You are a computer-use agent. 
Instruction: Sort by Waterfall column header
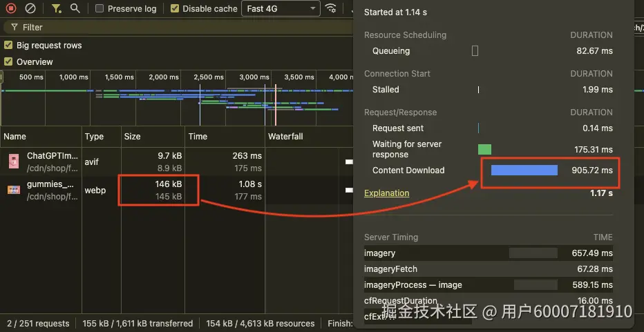310,137
